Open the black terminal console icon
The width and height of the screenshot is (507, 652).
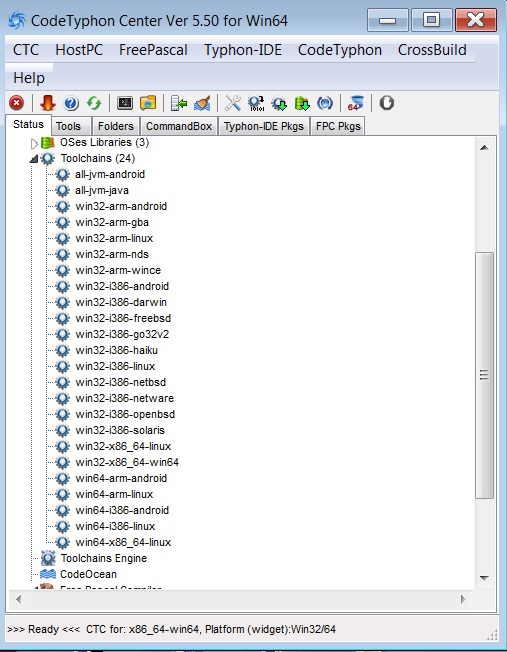tap(125, 103)
